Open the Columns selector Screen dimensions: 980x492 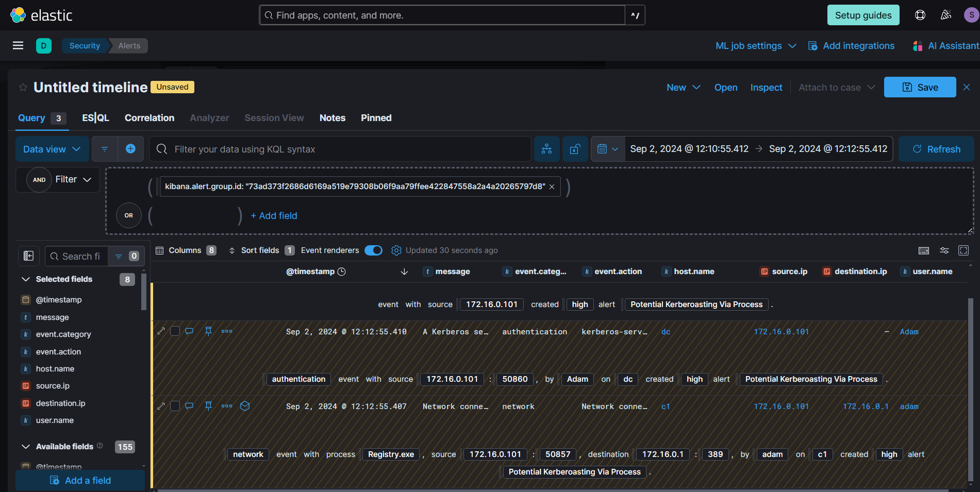coord(186,250)
